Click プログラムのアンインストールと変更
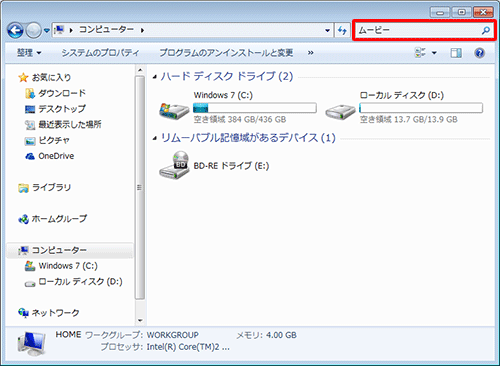The height and width of the screenshot is (366, 500). [x=226, y=53]
